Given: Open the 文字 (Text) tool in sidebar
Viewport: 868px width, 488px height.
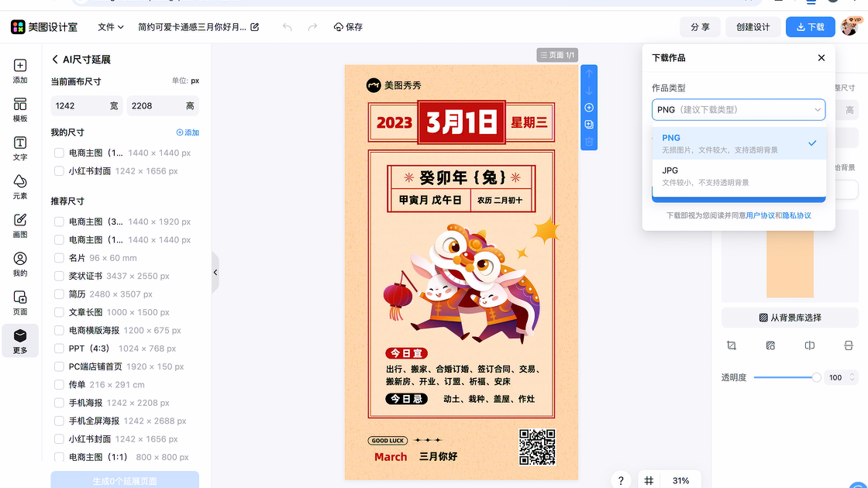Looking at the screenshot, I should tap(20, 148).
